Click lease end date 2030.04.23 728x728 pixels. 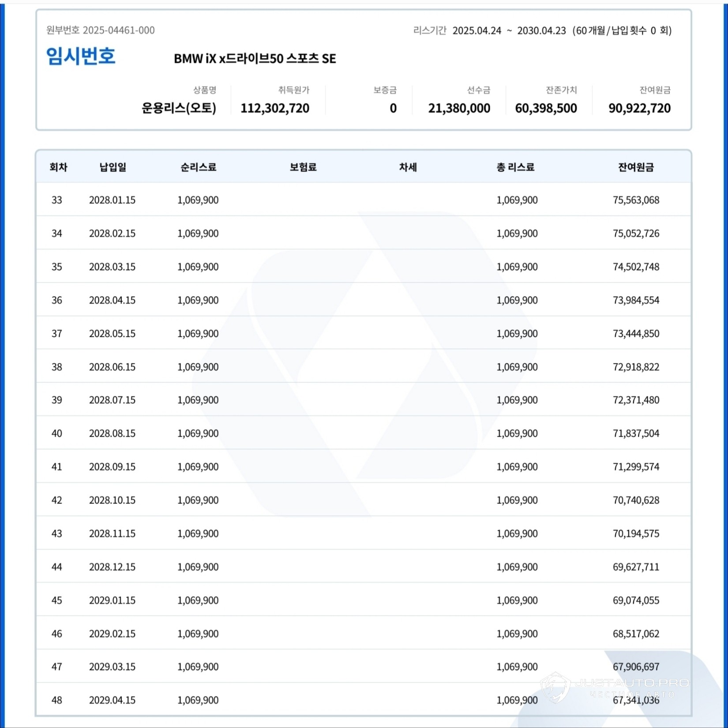[x=541, y=30]
